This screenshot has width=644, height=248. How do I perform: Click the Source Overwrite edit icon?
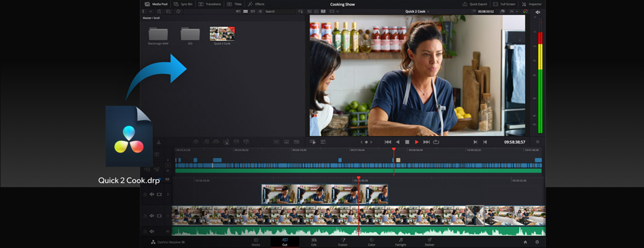pyautogui.click(x=246, y=142)
